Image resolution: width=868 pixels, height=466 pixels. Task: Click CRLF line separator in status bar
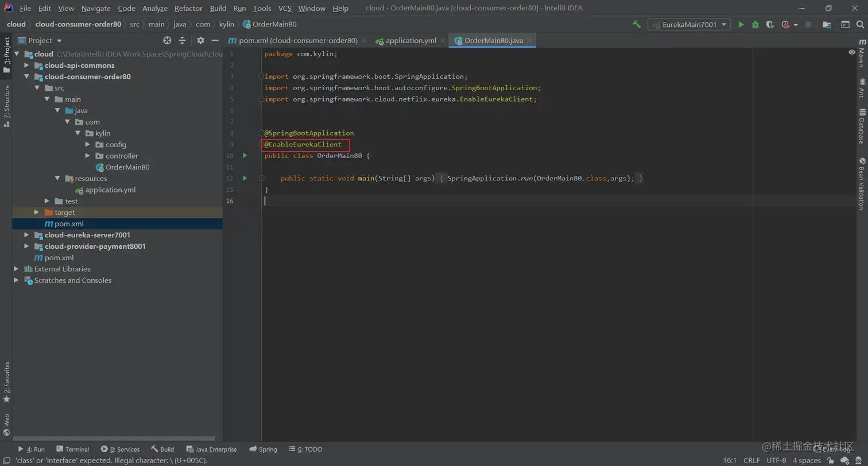pos(751,460)
